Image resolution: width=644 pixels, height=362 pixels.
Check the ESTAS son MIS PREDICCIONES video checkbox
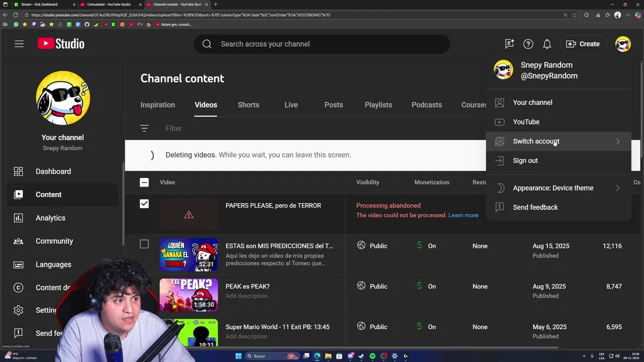(144, 244)
